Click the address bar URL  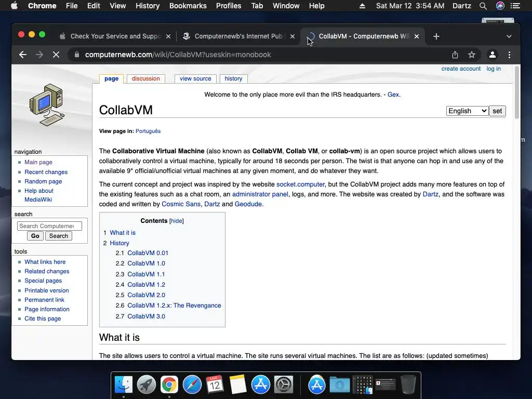pyautogui.click(x=178, y=55)
